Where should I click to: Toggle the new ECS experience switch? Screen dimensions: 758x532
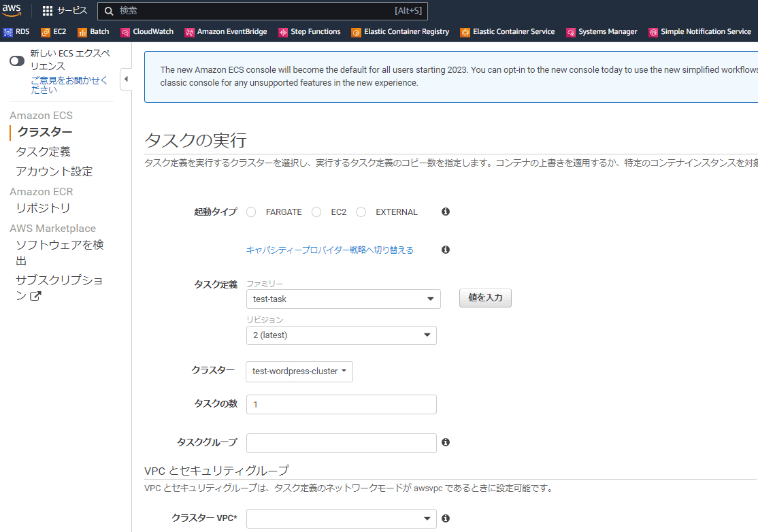pos(17,61)
